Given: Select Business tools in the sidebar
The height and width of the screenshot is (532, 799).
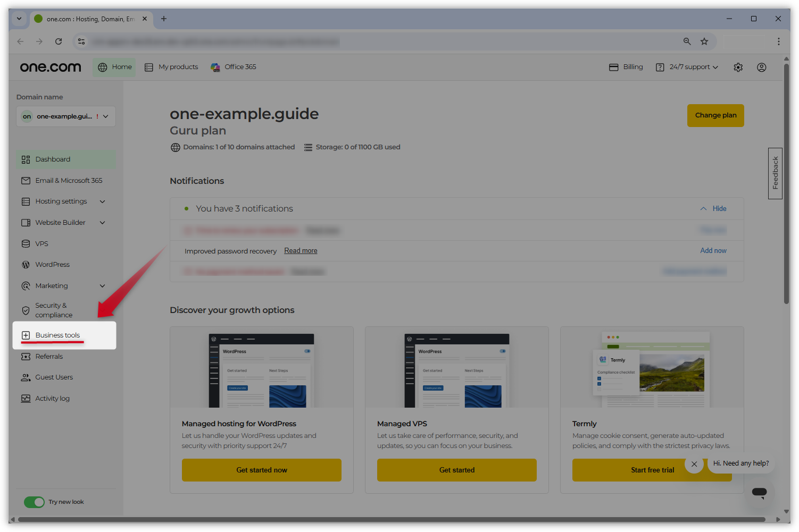Looking at the screenshot, I should pyautogui.click(x=57, y=335).
